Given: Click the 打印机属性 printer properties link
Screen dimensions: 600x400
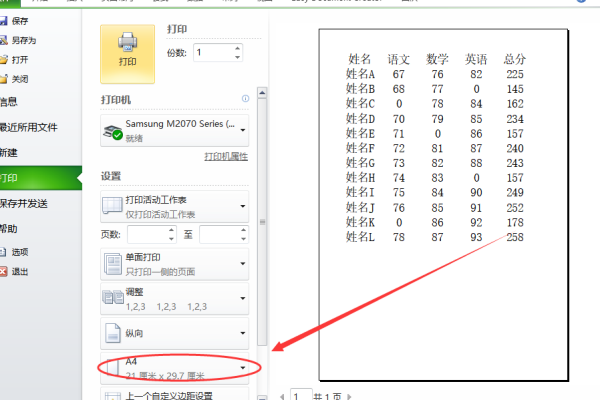Looking at the screenshot, I should coord(226,157).
